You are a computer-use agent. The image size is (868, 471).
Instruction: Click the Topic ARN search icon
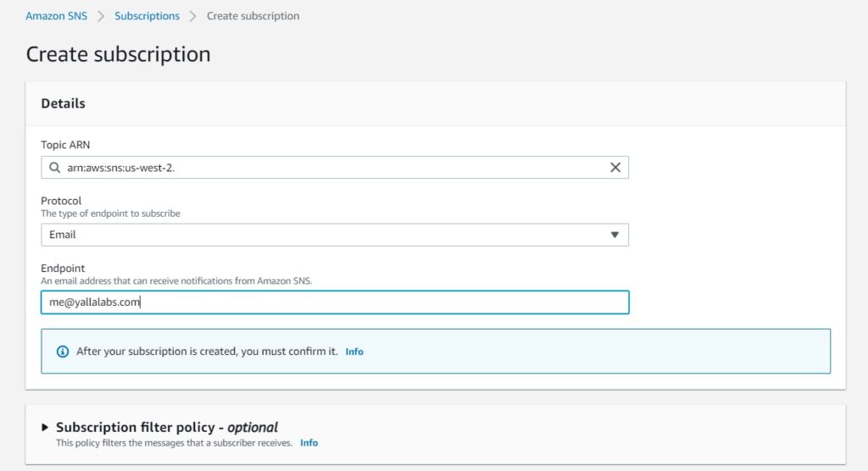[x=54, y=167]
